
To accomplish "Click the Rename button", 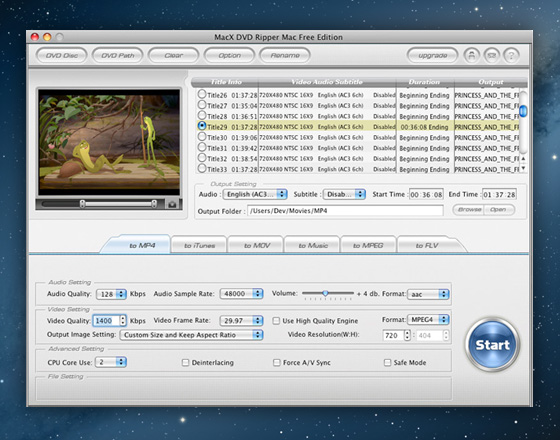I will [285, 55].
